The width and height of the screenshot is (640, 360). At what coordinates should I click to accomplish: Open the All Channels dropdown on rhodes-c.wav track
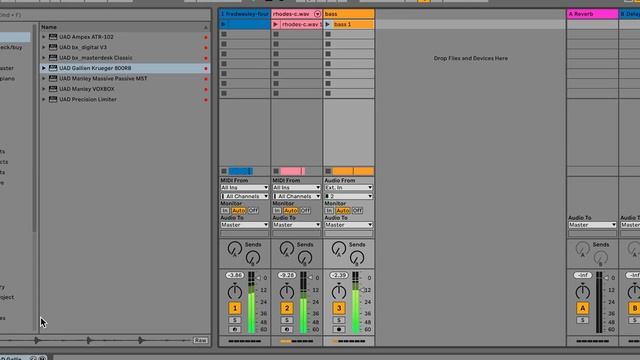pyautogui.click(x=296, y=196)
